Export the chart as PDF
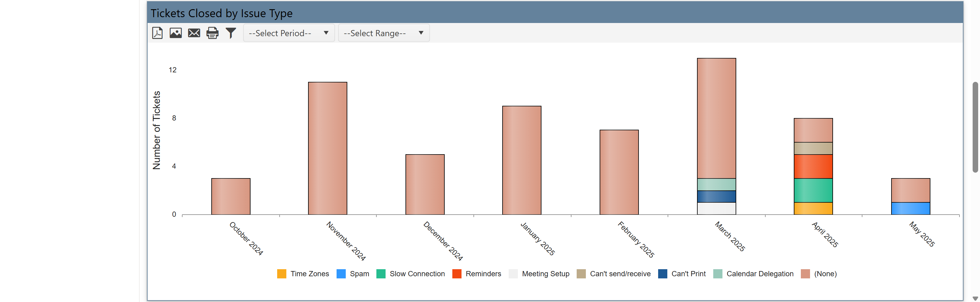 [157, 33]
